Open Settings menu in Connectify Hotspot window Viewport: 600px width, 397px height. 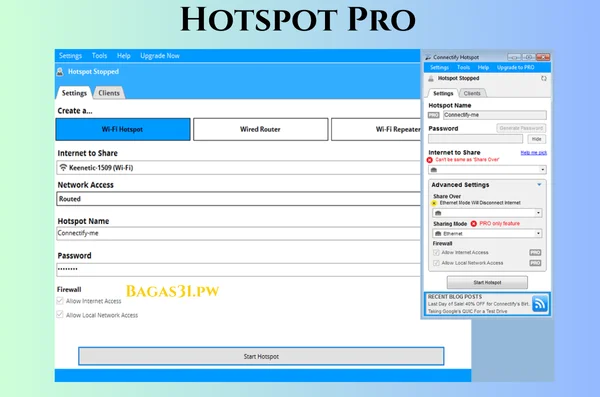[439, 68]
